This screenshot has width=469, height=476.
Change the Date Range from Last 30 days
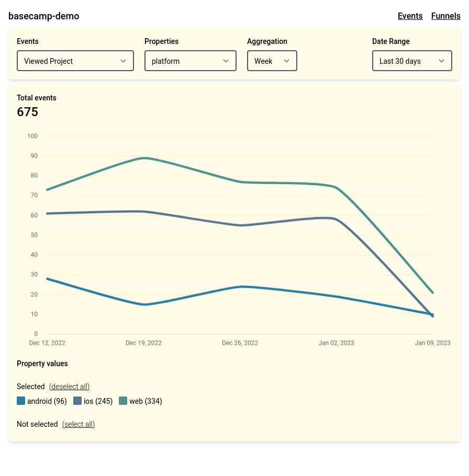412,61
